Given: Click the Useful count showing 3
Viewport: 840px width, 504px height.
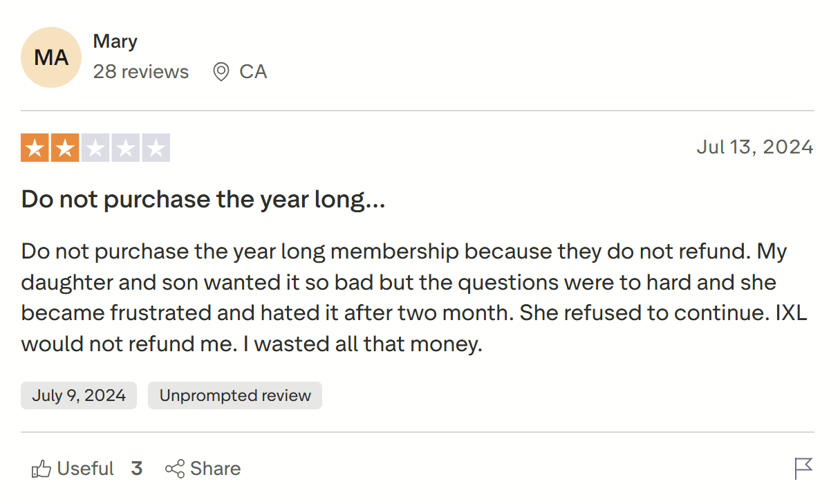Looking at the screenshot, I should [137, 469].
